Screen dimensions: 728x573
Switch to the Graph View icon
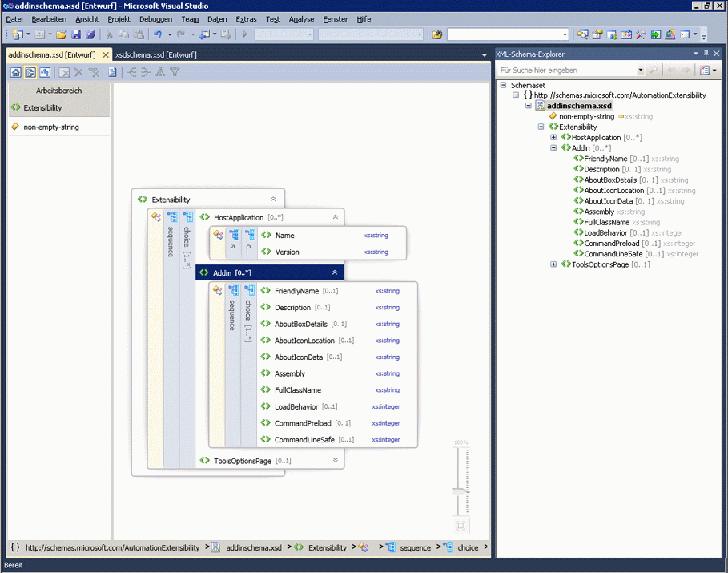pyautogui.click(x=44, y=72)
